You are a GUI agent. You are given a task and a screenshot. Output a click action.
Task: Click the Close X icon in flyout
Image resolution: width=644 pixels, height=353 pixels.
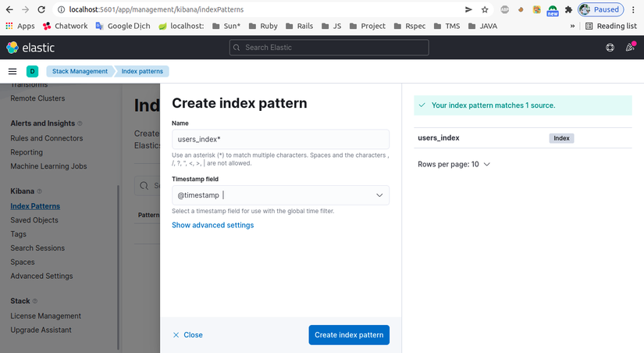tap(176, 335)
